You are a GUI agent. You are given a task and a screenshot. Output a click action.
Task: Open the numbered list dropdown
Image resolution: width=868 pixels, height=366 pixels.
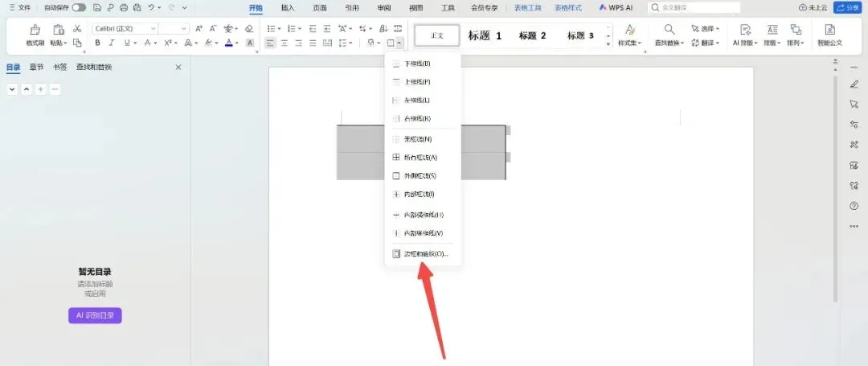click(x=300, y=28)
